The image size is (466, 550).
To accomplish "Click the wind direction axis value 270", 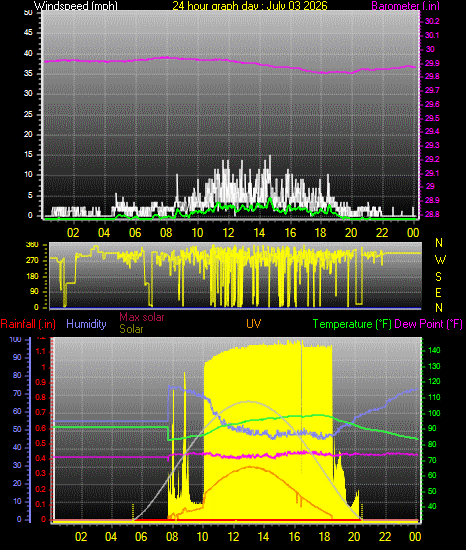I will tap(32, 261).
